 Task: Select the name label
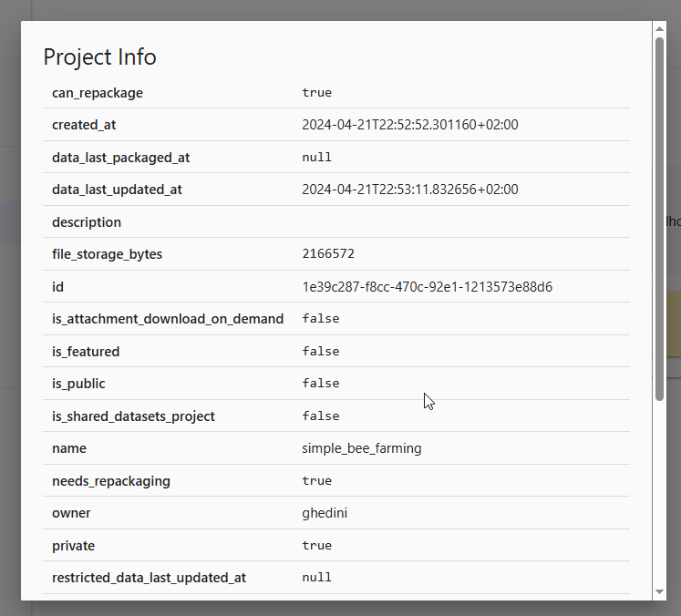(69, 448)
